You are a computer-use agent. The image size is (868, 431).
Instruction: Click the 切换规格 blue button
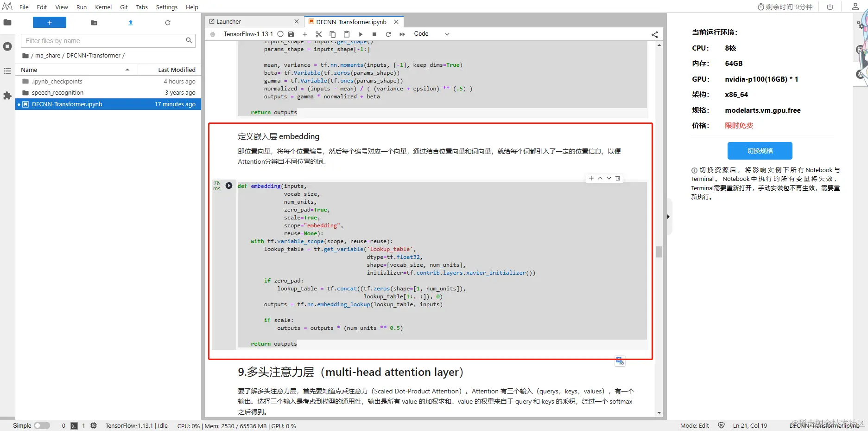point(760,151)
